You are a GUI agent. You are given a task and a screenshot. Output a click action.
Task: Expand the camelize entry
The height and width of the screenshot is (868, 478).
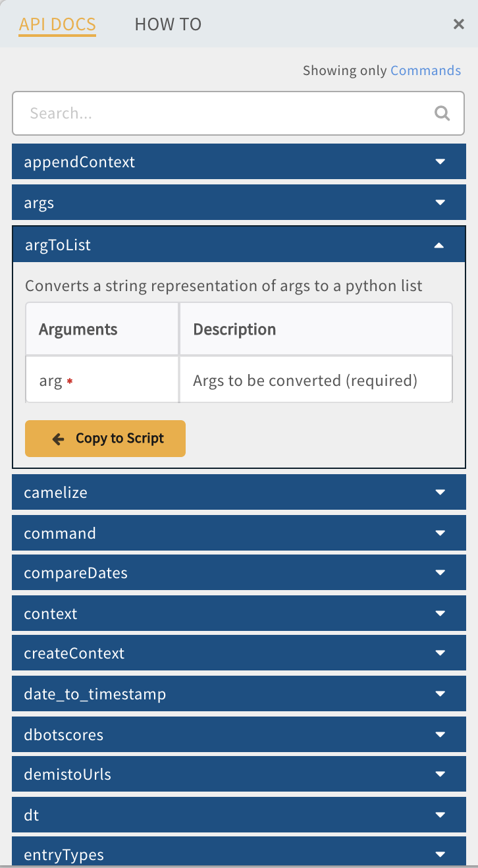click(238, 493)
